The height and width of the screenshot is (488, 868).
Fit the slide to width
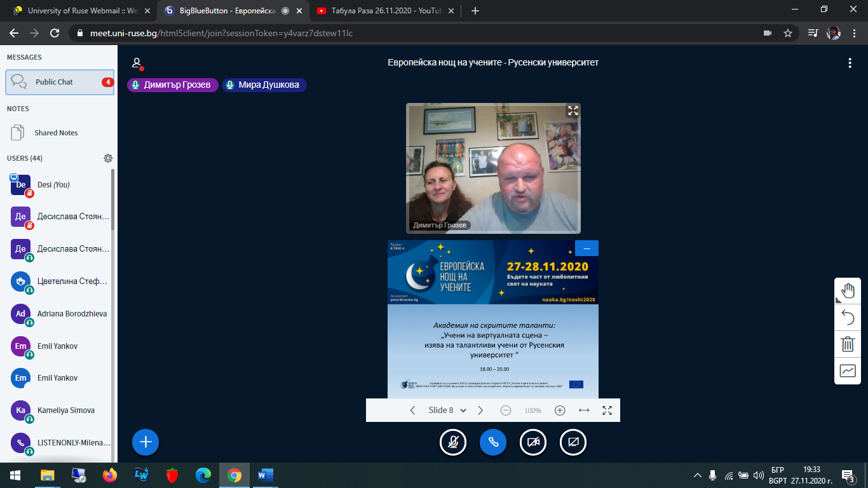pyautogui.click(x=584, y=410)
